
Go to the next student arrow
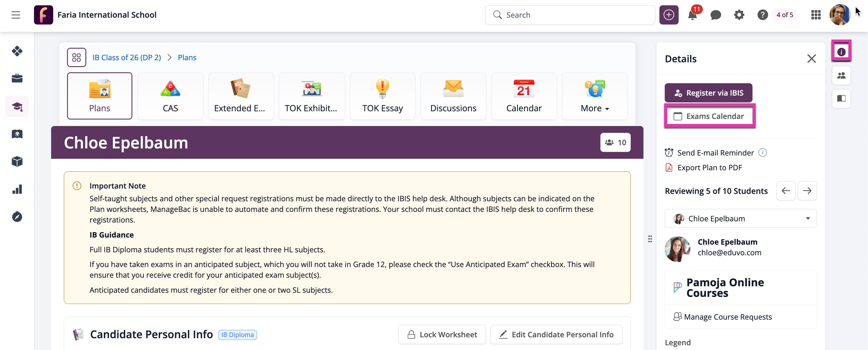[807, 191]
